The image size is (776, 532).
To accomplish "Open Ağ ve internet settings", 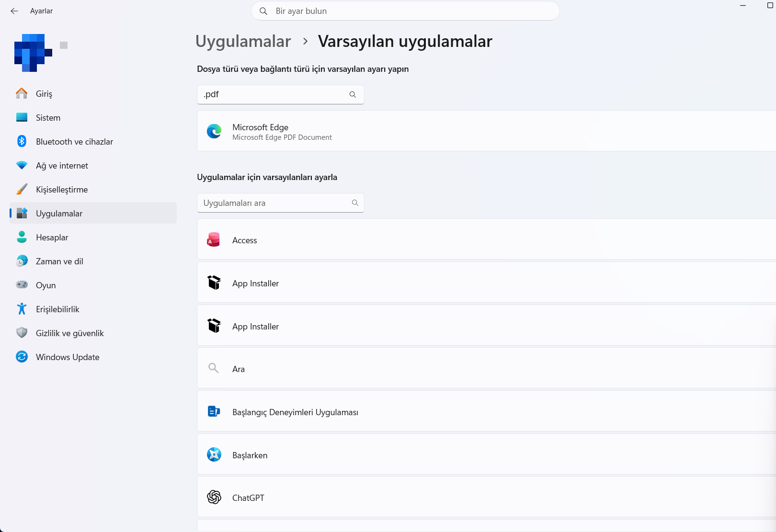I will pyautogui.click(x=93, y=165).
